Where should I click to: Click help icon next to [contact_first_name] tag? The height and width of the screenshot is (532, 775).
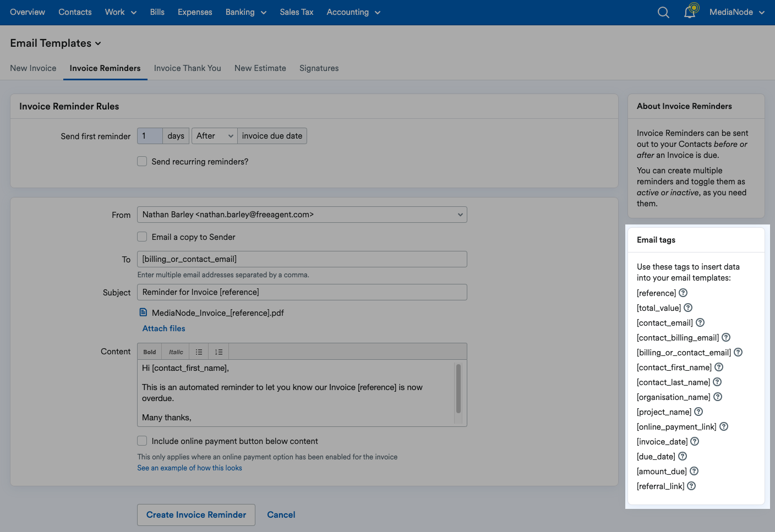click(719, 367)
